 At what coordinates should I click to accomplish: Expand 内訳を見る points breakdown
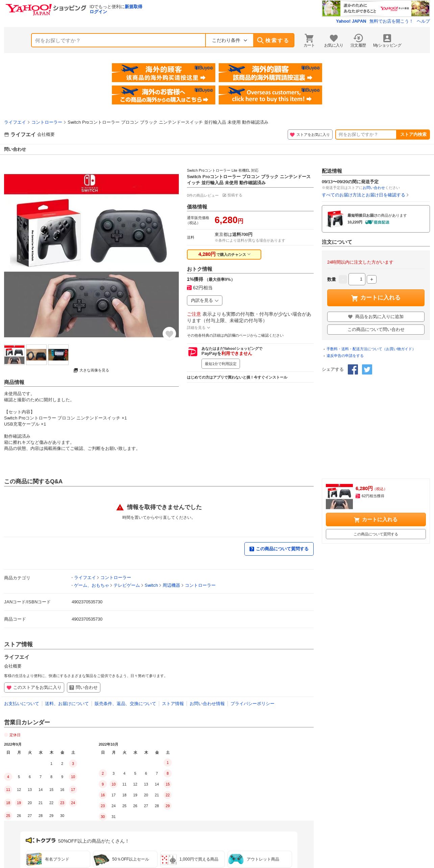(x=204, y=300)
